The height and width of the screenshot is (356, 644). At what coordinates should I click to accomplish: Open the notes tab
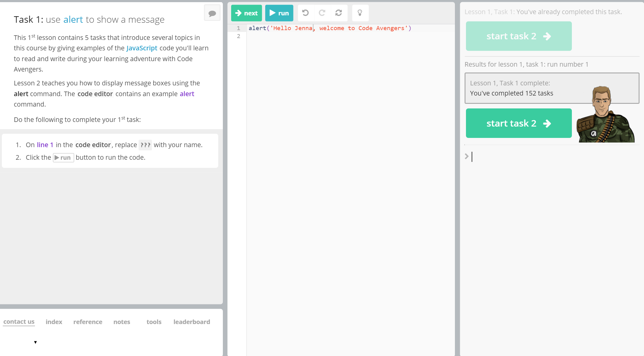pyautogui.click(x=122, y=322)
